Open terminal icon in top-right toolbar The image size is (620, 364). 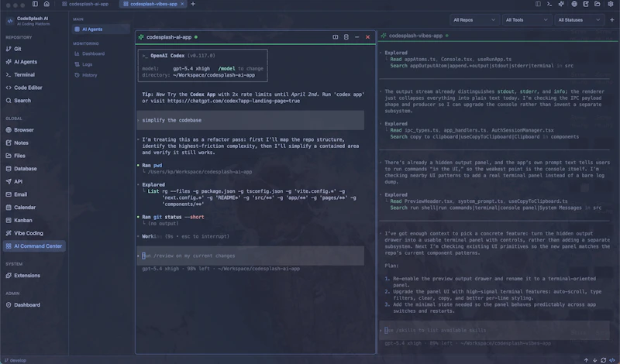point(549,4)
